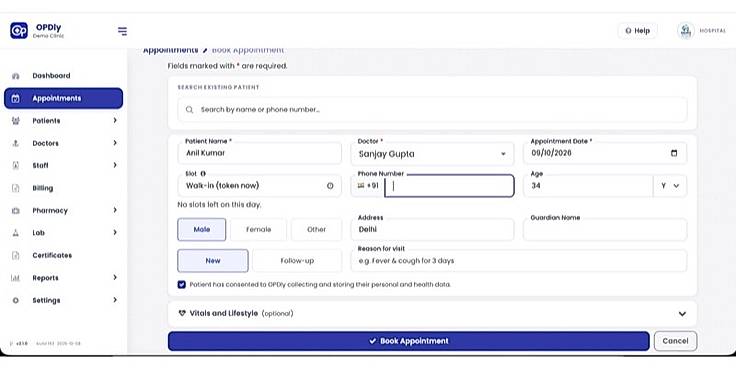
Task: Click the search existing patient field
Action: click(x=432, y=110)
